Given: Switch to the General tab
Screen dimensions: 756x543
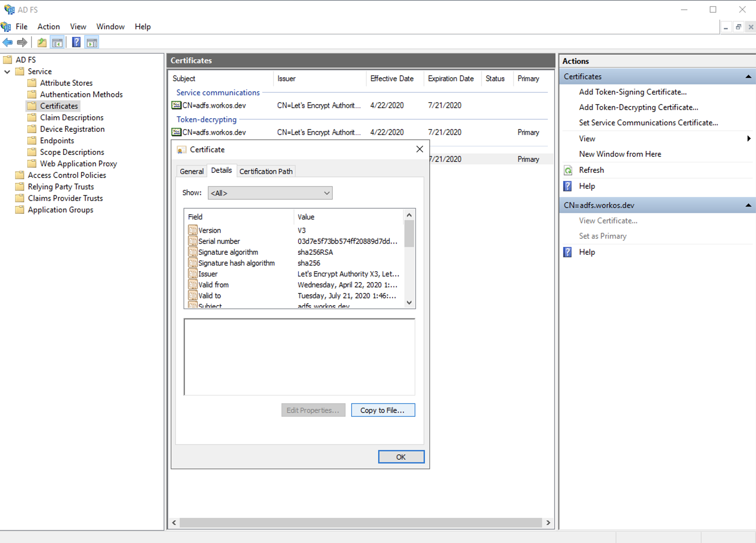Looking at the screenshot, I should 191,171.
